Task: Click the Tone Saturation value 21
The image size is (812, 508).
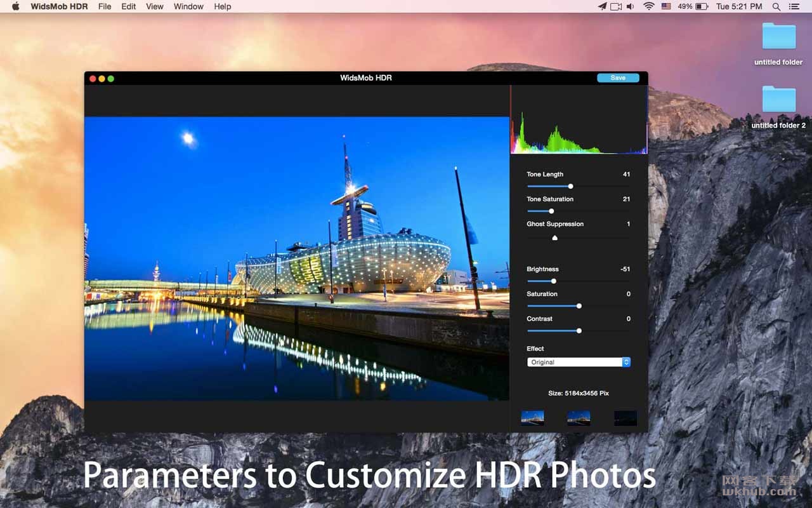Action: [x=626, y=199]
